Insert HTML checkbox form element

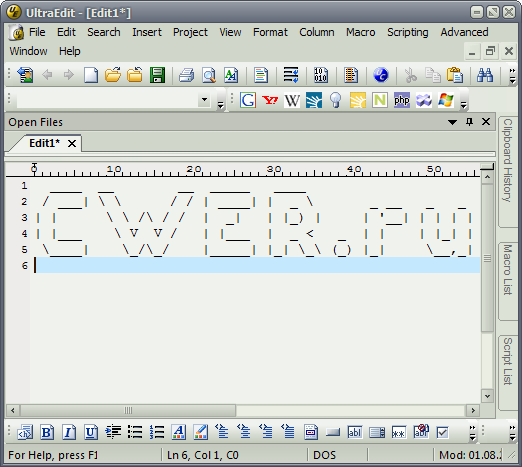click(443, 432)
